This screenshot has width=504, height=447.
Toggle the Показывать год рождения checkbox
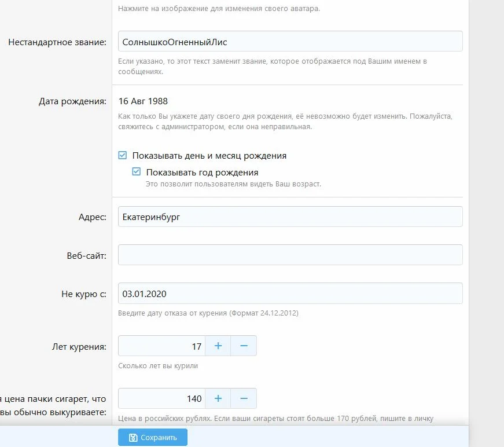coord(137,172)
